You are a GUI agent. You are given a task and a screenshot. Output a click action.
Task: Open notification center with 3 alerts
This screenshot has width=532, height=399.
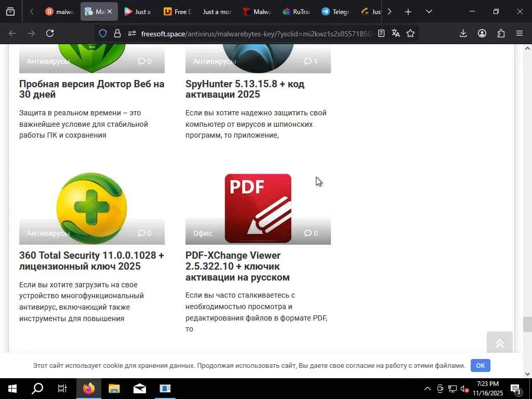515,389
